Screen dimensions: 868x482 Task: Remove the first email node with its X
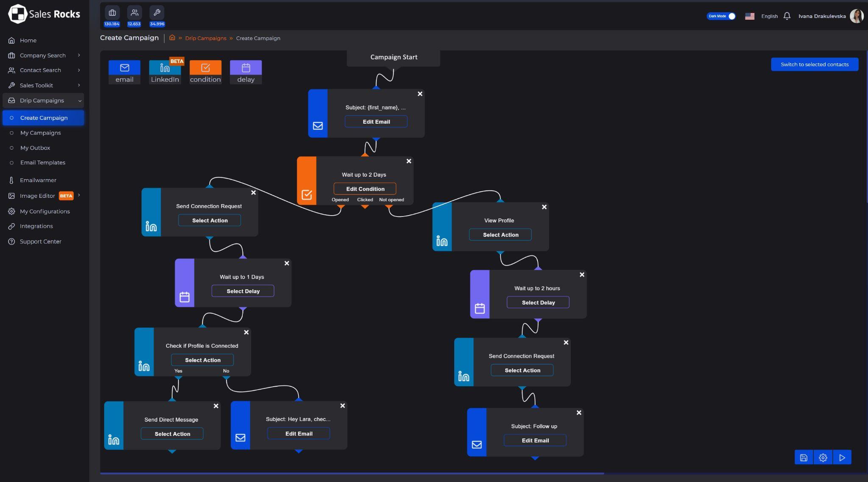point(420,94)
